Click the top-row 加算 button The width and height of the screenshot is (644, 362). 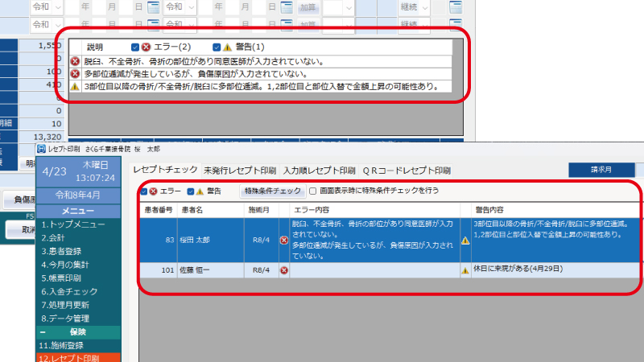coord(308,7)
